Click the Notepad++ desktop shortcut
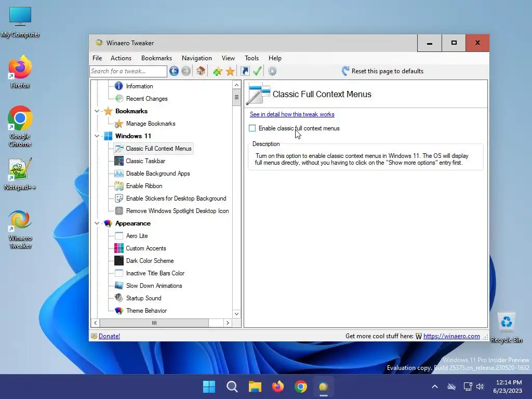Screen dimensions: 532x399 coord(20,174)
